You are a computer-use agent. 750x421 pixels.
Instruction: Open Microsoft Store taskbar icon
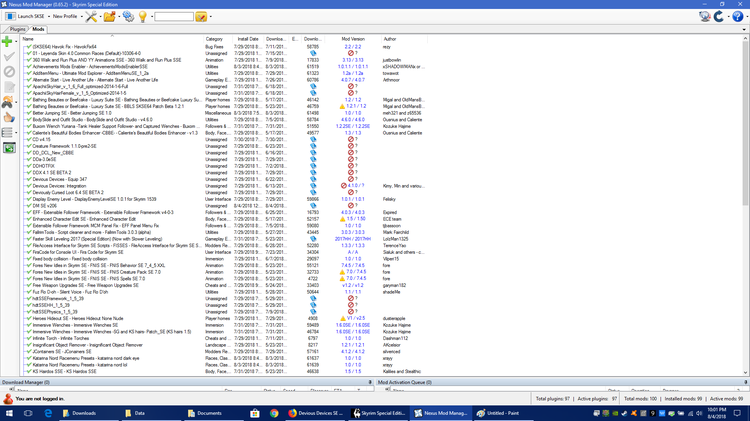pos(255,413)
